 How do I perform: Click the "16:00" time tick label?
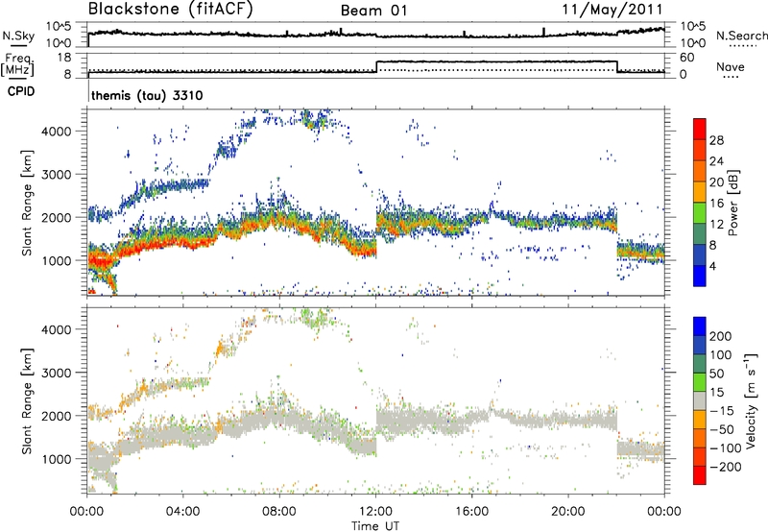tap(471, 512)
